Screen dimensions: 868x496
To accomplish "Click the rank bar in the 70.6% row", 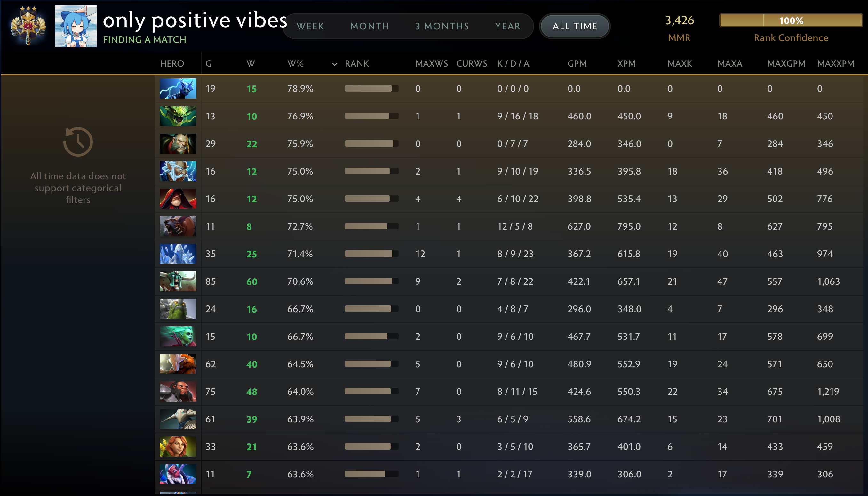I will click(371, 281).
